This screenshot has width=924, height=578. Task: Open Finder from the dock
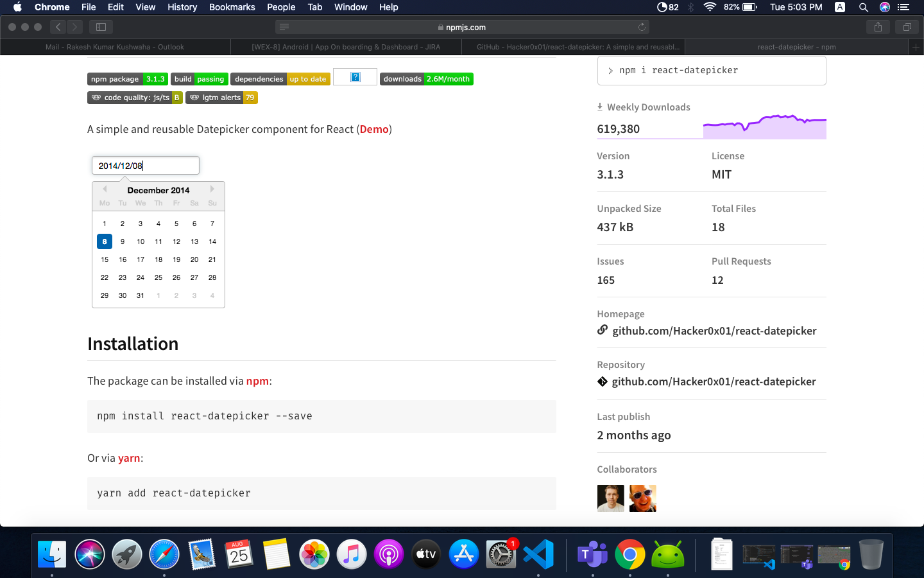point(52,554)
